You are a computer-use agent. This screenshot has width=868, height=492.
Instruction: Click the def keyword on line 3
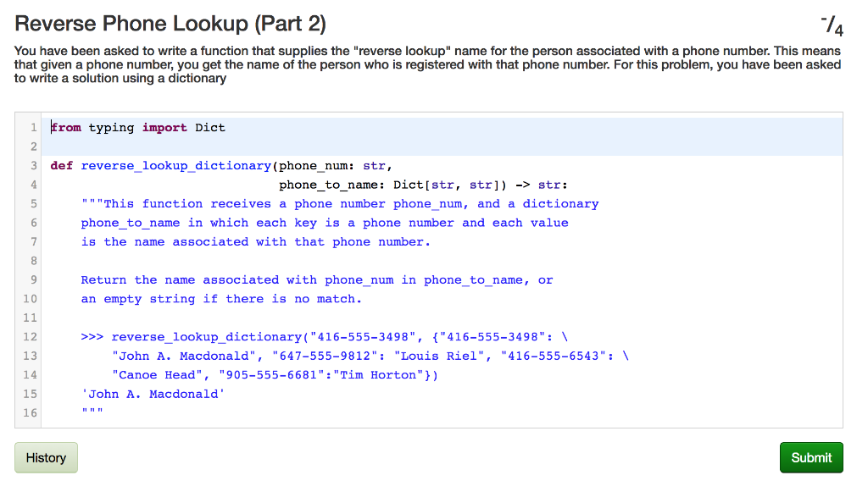(x=61, y=165)
